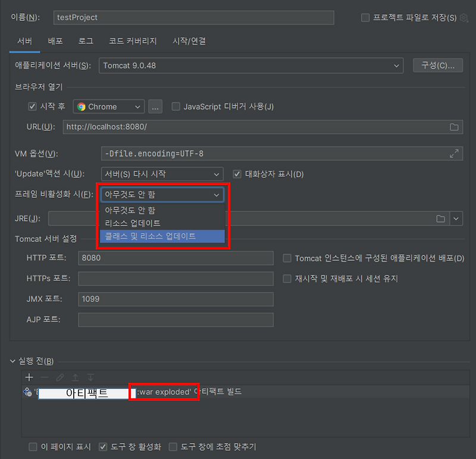Add a new task in 실행 전 list
The width and height of the screenshot is (476, 459).
click(x=29, y=377)
